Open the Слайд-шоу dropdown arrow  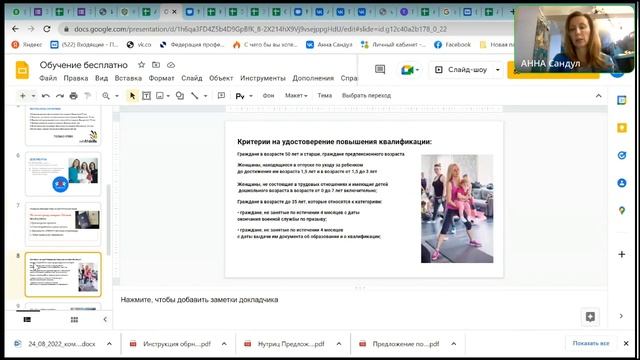[x=498, y=70]
